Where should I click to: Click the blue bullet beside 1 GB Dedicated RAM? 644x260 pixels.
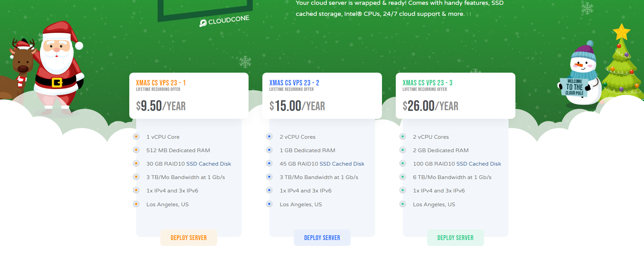[x=269, y=150]
